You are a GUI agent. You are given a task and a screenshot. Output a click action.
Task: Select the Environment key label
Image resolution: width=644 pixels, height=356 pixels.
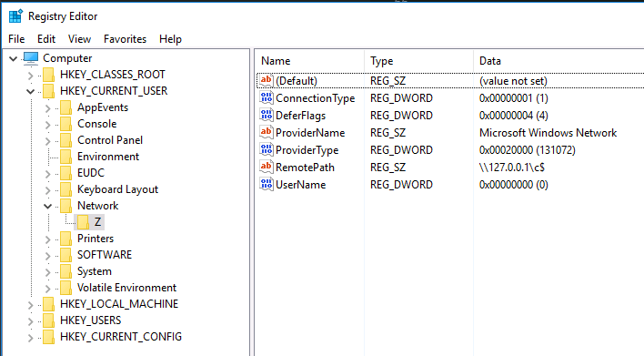(x=108, y=157)
